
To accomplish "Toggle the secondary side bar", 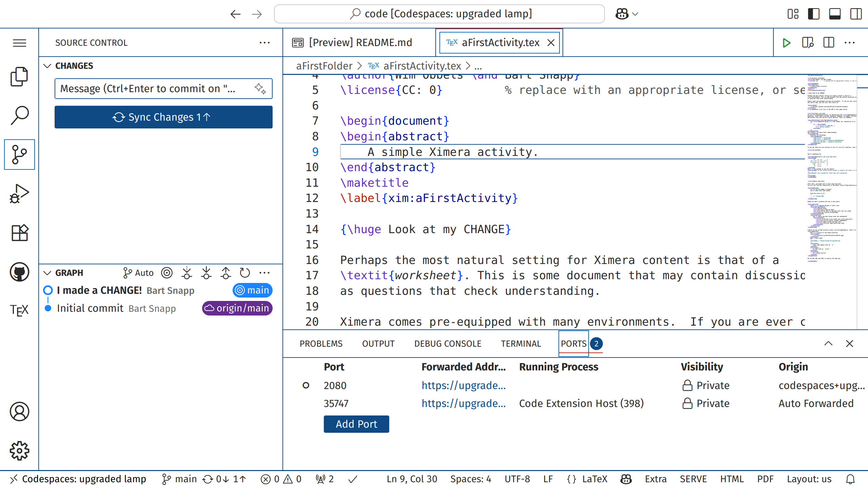I will click(856, 14).
